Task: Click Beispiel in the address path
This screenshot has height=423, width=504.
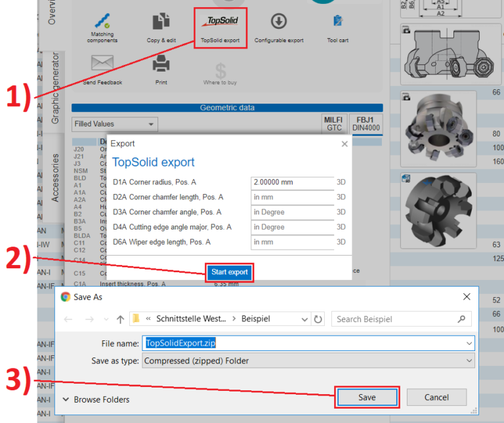Action: tap(255, 319)
